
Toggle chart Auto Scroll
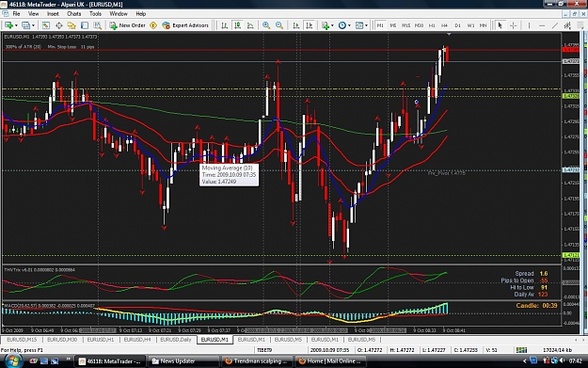point(296,25)
